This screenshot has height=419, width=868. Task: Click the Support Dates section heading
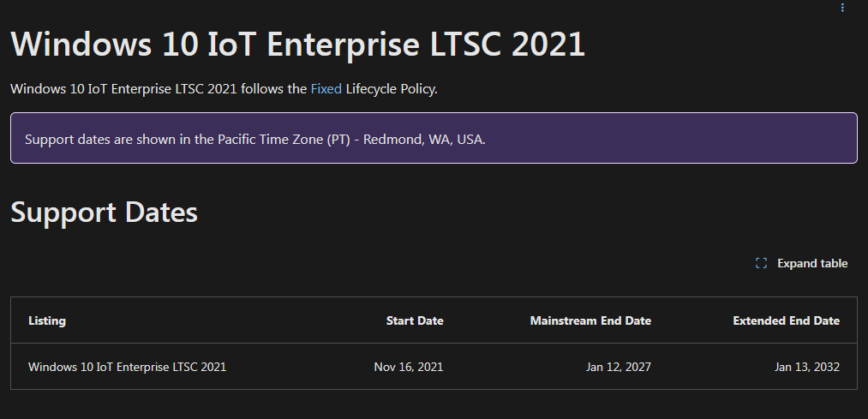(104, 212)
